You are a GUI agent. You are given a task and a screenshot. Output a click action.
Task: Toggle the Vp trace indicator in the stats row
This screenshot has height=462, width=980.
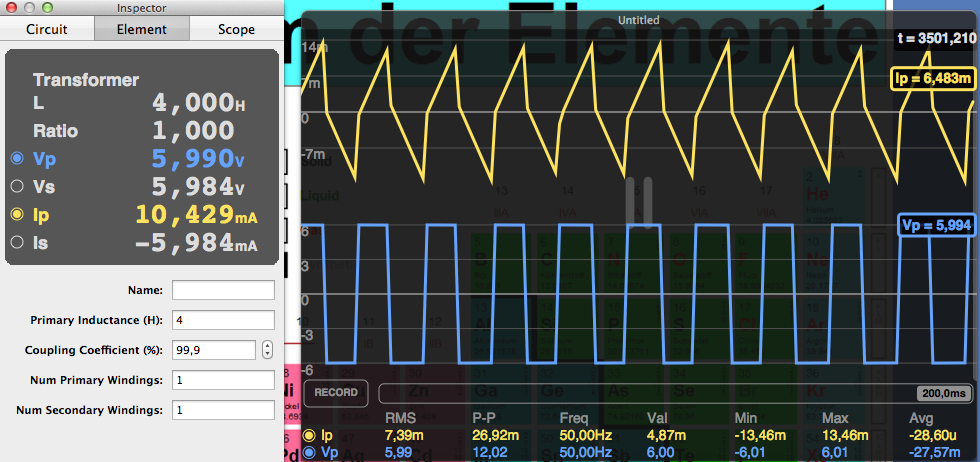pos(308,453)
